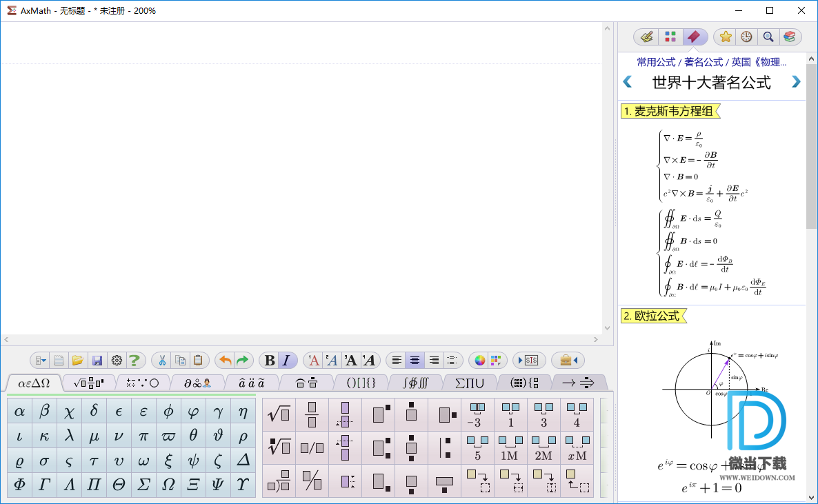Toggle the $I$ LaTeX conversion button
Image resolution: width=818 pixels, height=504 pixels.
pyautogui.click(x=529, y=361)
